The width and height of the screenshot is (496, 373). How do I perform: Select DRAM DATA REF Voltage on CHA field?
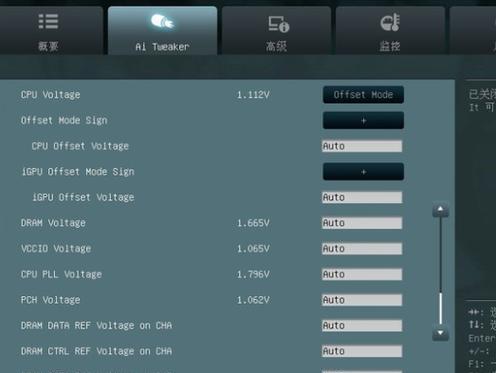(x=362, y=326)
